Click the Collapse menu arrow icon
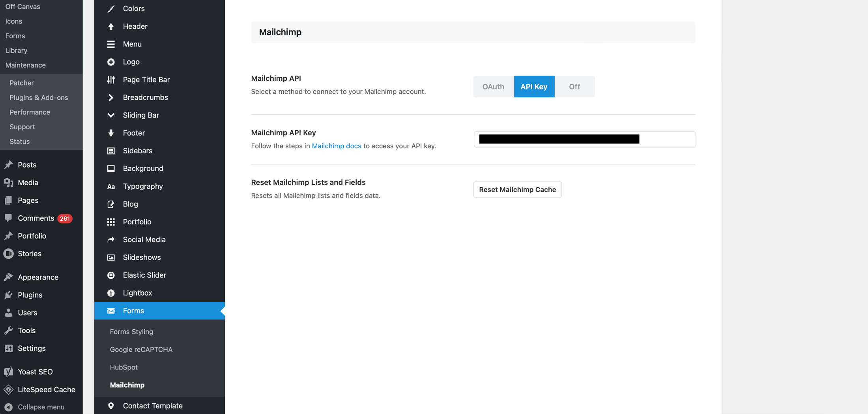 tap(8, 407)
